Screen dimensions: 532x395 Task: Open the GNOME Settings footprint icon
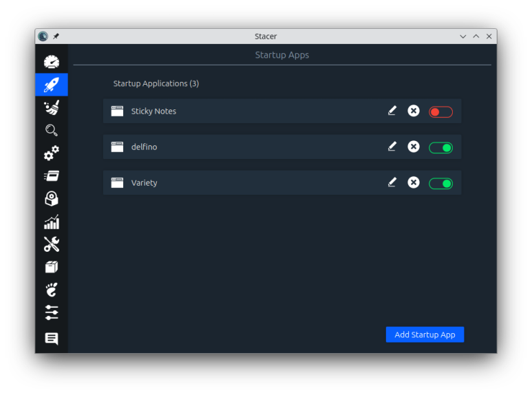click(x=52, y=290)
